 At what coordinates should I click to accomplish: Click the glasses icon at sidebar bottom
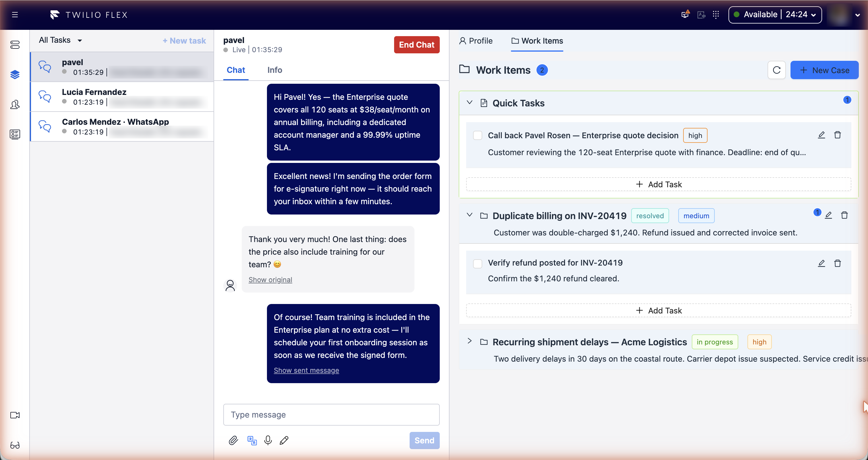(15, 445)
